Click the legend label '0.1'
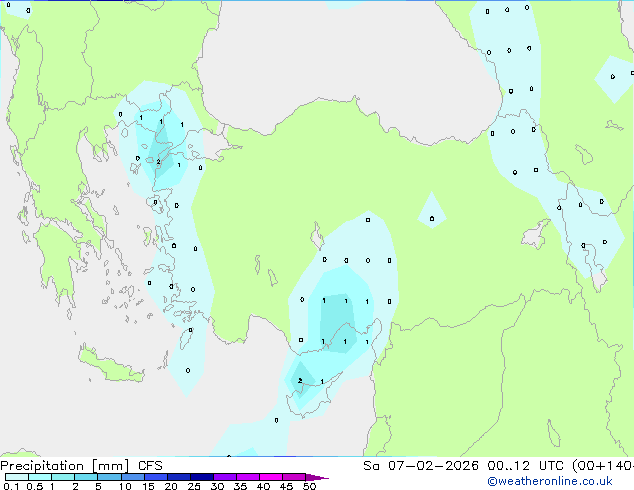 coord(11,486)
